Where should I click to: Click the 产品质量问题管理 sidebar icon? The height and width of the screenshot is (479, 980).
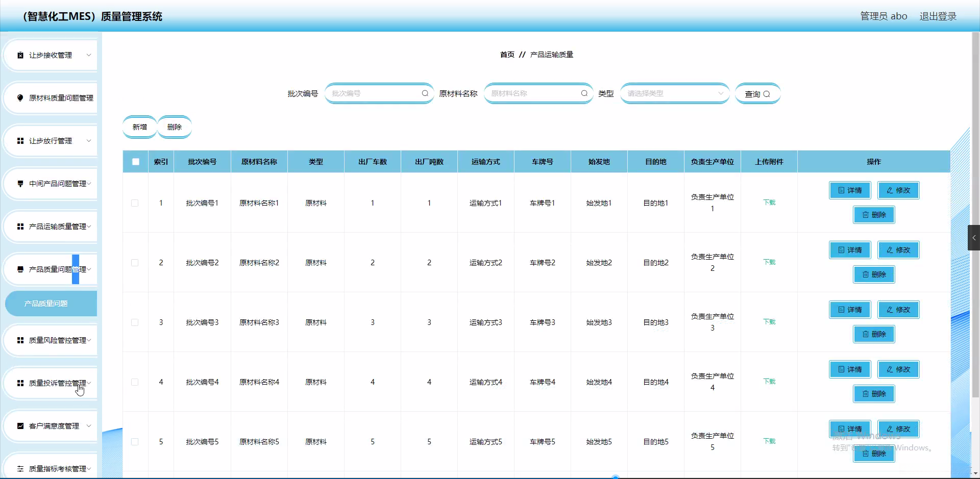(x=20, y=269)
